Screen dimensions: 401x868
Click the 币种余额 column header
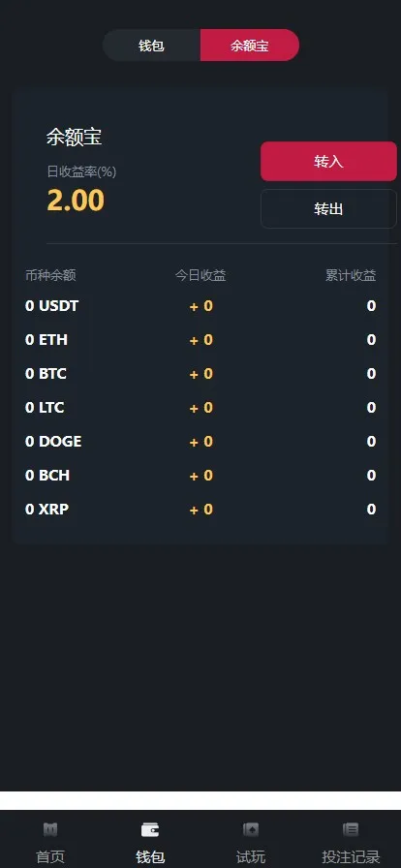pyautogui.click(x=50, y=275)
